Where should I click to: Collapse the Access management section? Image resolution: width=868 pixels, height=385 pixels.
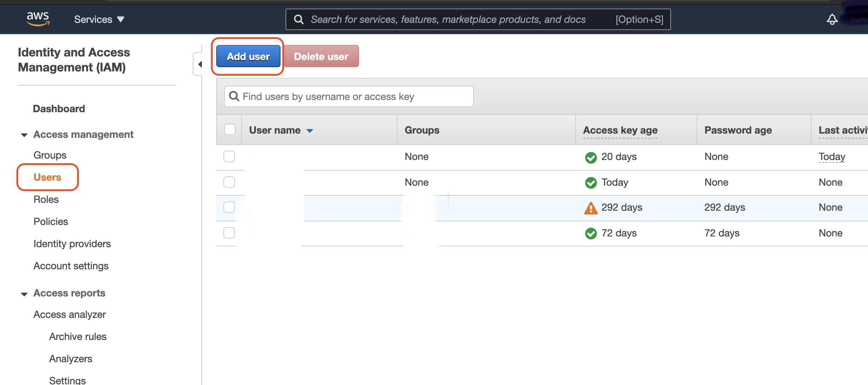click(x=24, y=135)
